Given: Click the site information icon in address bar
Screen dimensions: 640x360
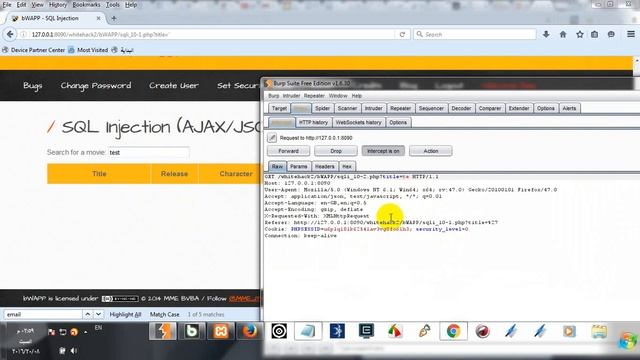Looking at the screenshot, I should click(x=24, y=34).
